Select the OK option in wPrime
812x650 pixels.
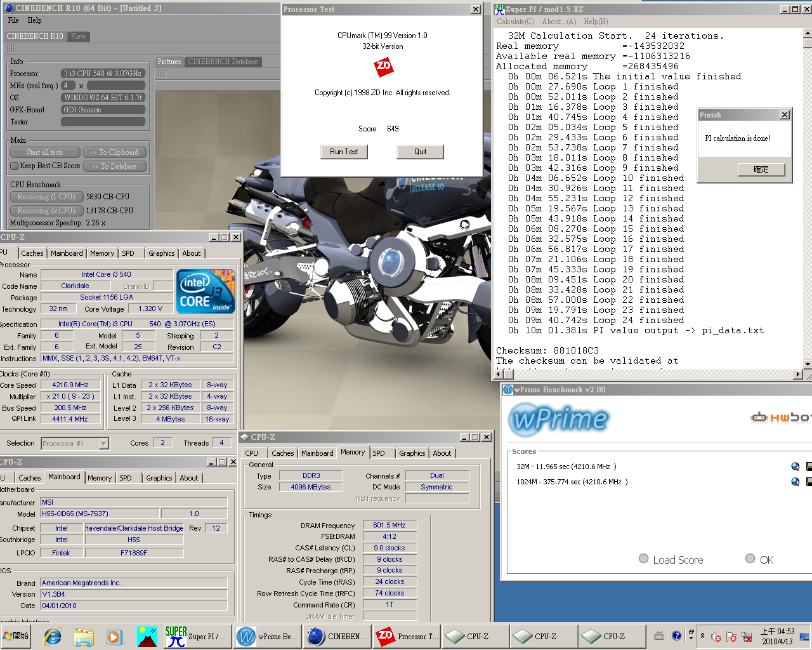click(750, 559)
